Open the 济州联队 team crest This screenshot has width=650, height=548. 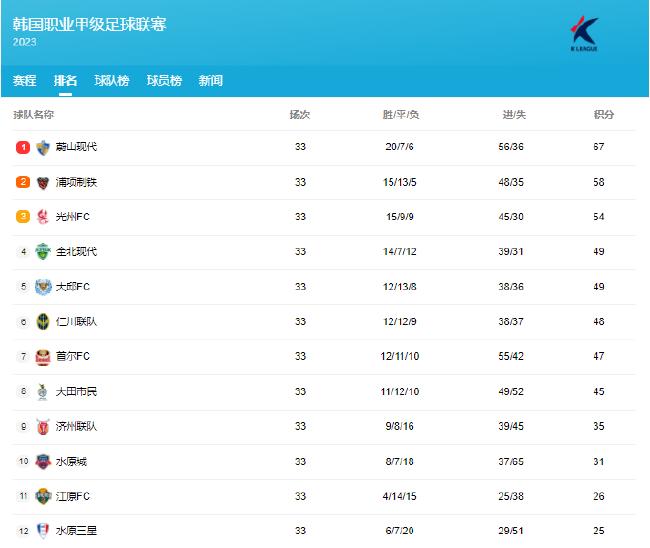[x=43, y=427]
